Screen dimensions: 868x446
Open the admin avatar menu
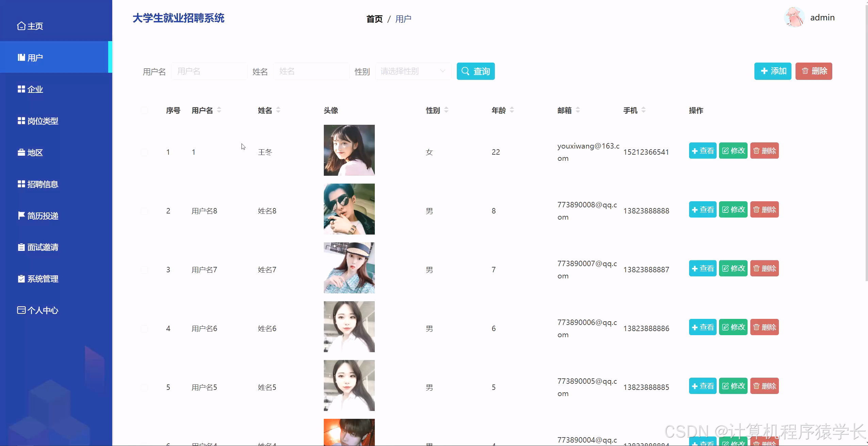(794, 17)
